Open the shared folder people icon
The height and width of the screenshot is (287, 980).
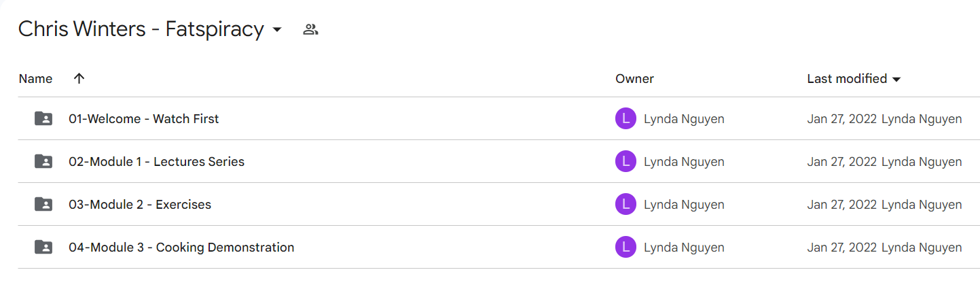pos(310,29)
